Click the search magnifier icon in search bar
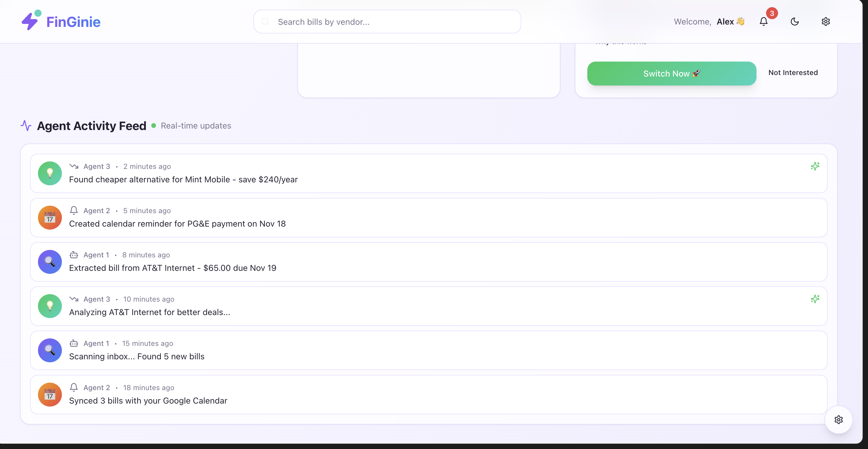The image size is (868, 449). (265, 22)
